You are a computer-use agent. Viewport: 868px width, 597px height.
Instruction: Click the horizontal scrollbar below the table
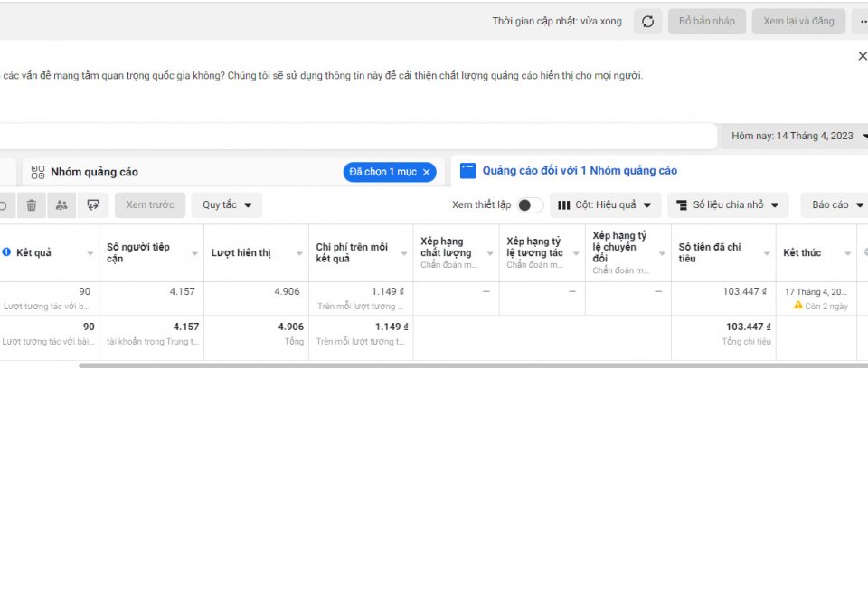470,365
